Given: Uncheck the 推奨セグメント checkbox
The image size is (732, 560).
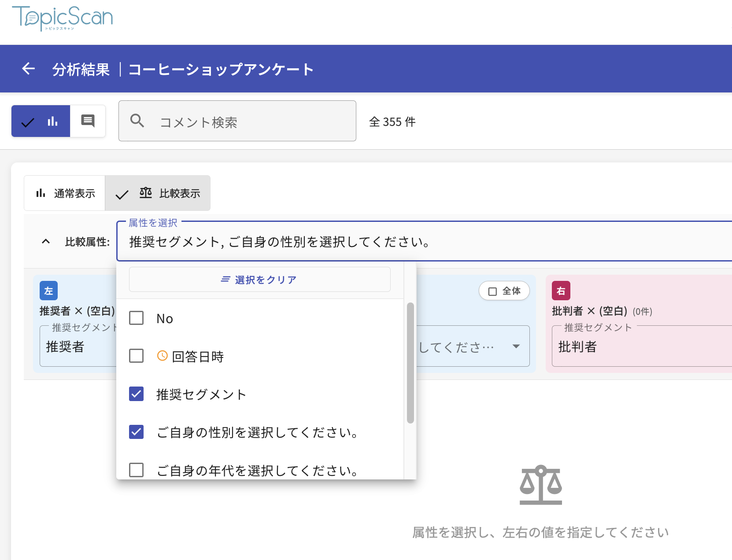Looking at the screenshot, I should coord(137,394).
